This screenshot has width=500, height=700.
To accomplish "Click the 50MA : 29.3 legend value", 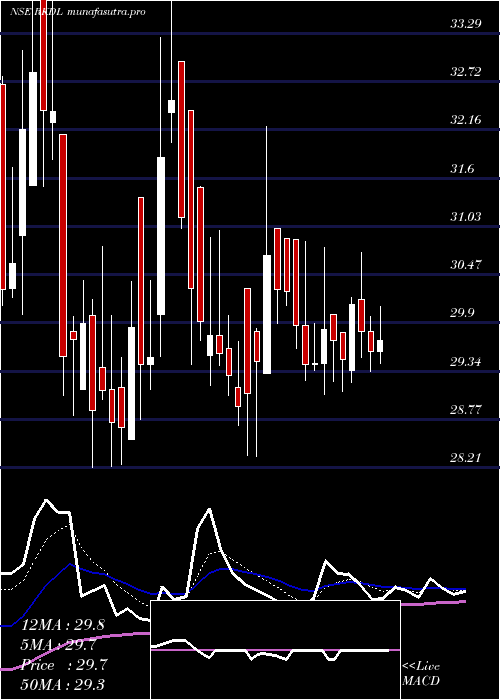I will tap(62, 684).
